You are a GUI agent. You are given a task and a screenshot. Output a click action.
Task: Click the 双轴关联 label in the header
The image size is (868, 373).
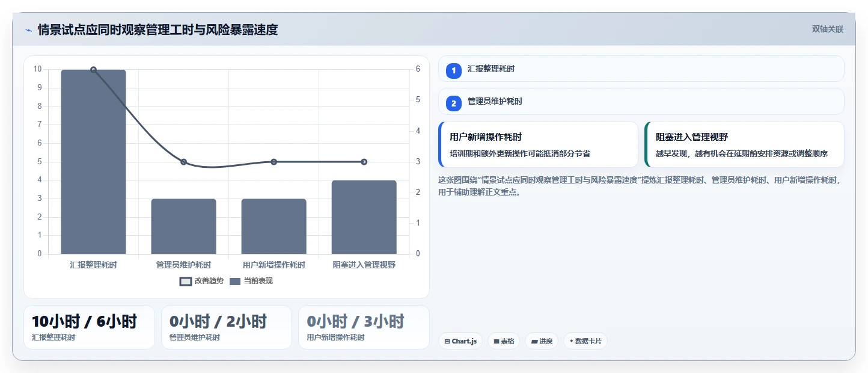[x=828, y=29]
